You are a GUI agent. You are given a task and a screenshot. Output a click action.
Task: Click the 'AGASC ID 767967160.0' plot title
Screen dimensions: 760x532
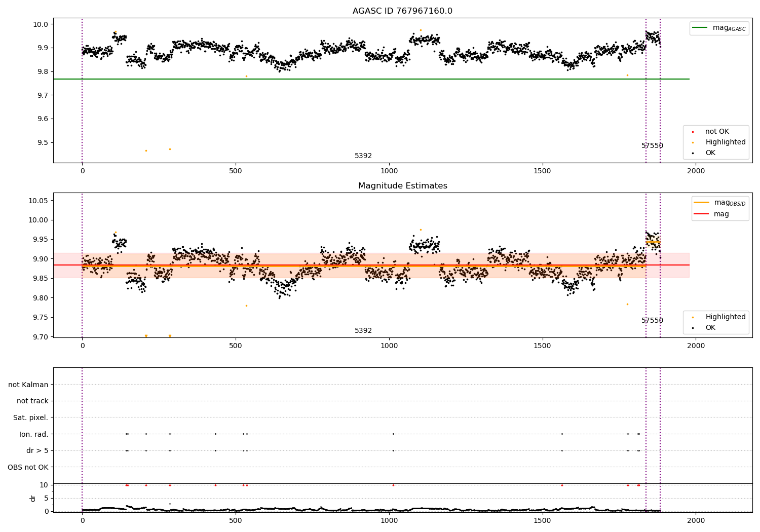[x=402, y=11]
